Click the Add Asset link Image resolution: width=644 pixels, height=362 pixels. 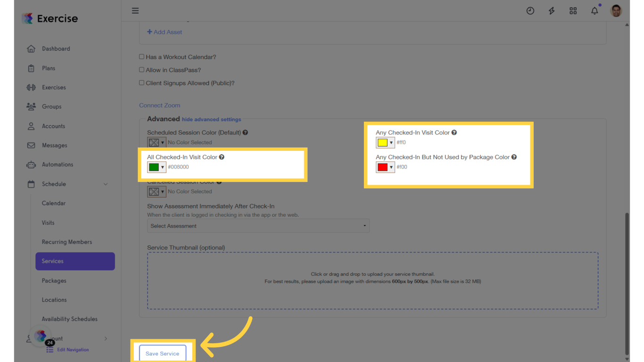pyautogui.click(x=165, y=32)
